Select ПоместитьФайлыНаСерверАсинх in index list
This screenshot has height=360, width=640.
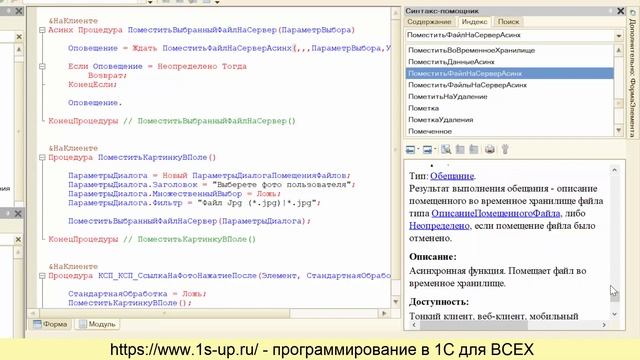point(509,85)
